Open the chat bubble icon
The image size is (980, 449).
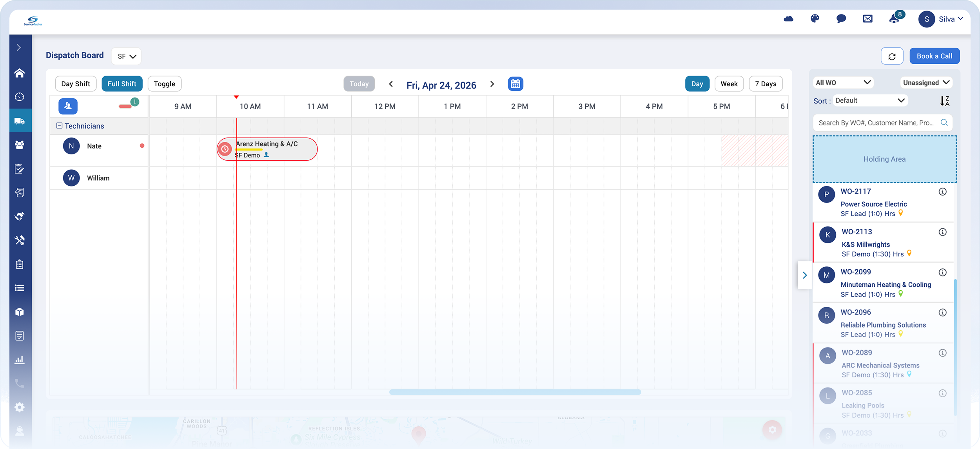tap(841, 19)
